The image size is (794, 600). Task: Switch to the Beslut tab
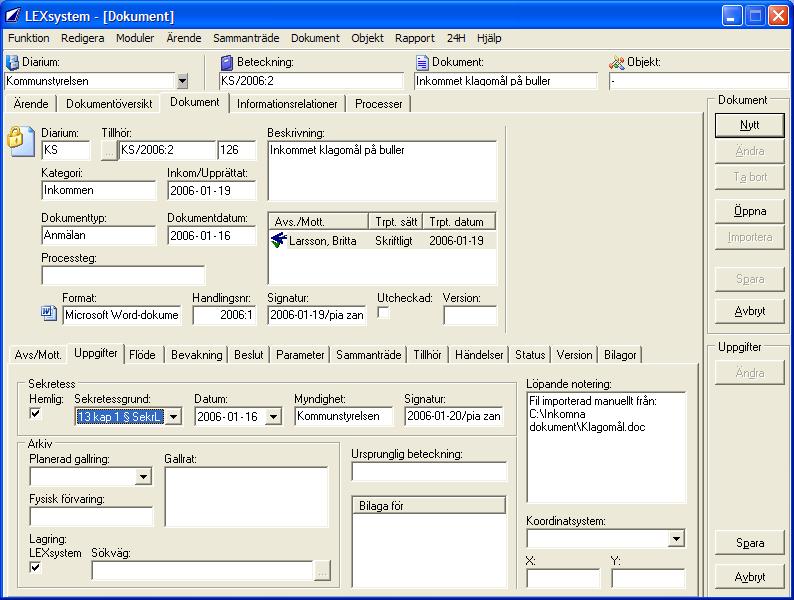(x=249, y=355)
